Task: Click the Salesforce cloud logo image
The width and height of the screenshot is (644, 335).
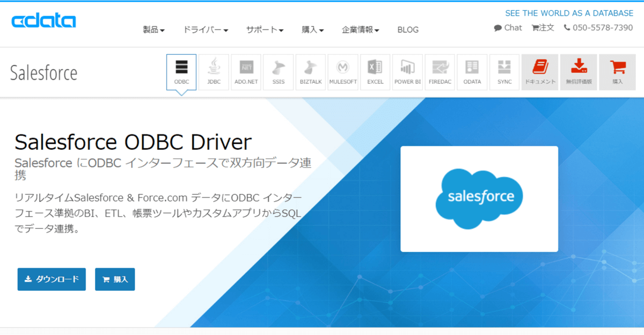Action: [x=479, y=199]
